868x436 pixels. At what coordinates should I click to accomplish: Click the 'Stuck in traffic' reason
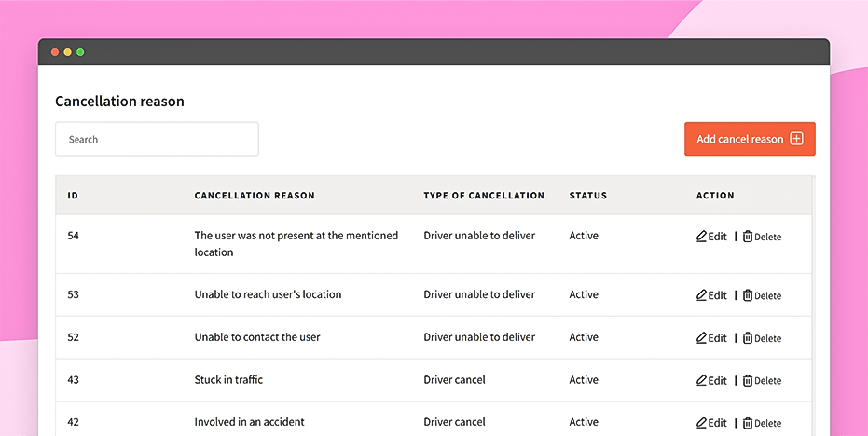228,379
